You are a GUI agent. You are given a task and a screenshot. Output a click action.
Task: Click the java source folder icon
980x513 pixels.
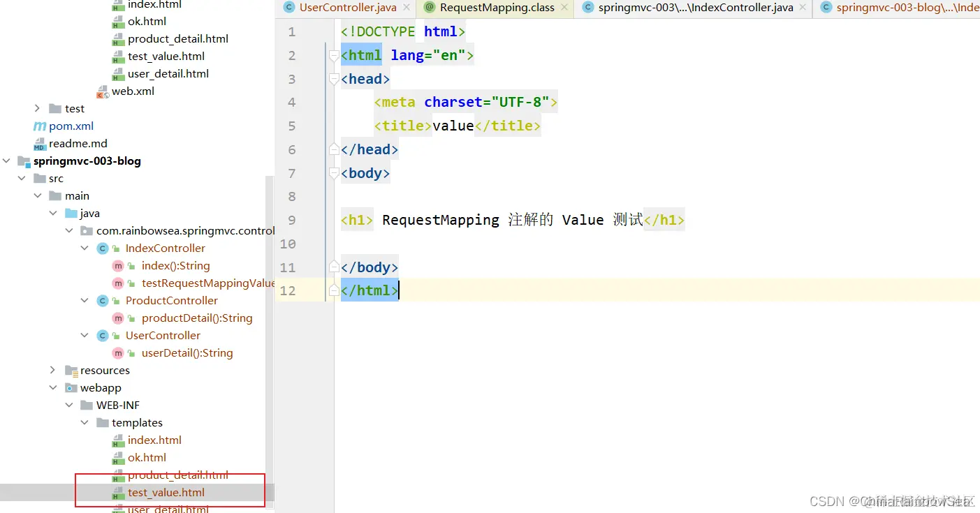point(71,213)
